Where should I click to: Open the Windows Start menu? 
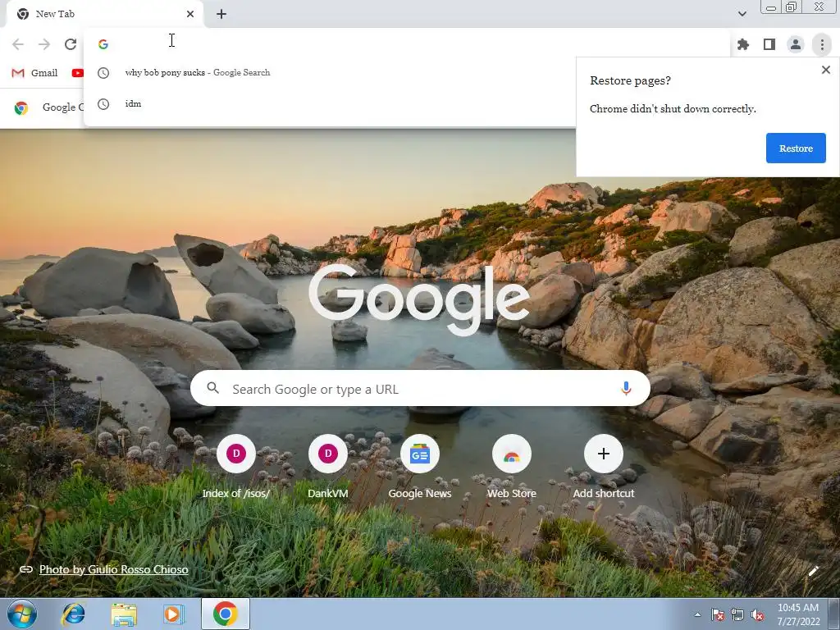click(22, 614)
